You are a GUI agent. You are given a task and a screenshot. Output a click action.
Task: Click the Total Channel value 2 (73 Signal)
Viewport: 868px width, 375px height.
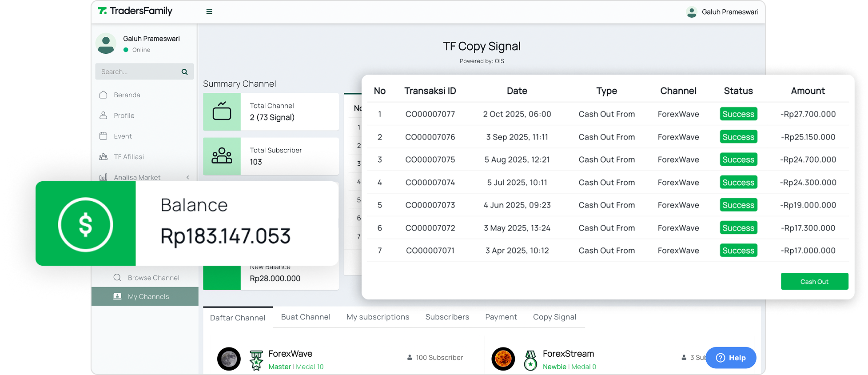[x=272, y=117]
